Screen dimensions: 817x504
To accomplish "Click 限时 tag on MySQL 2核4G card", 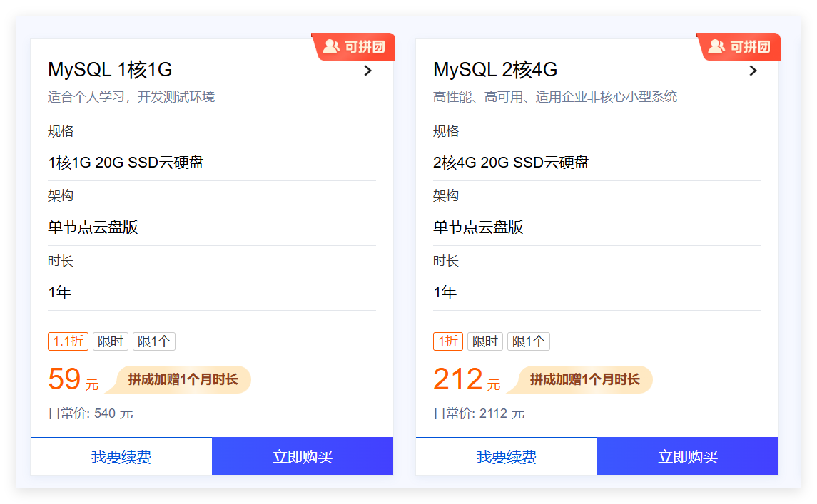I will (x=485, y=341).
